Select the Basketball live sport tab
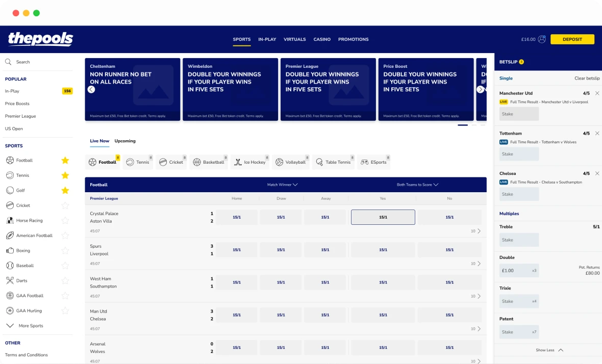This screenshot has height=364, width=602. pos(209,162)
